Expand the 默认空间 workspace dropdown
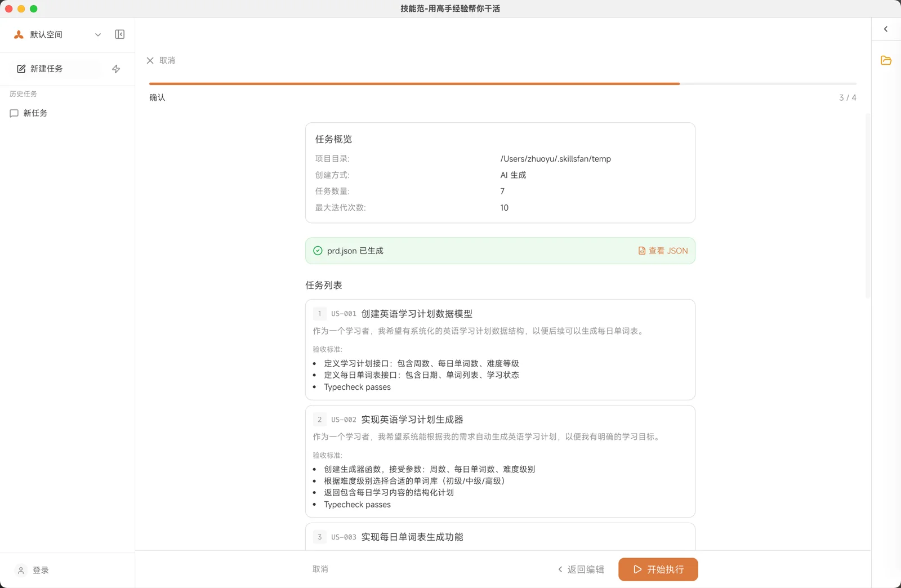Viewport: 901px width, 588px height. [98, 34]
